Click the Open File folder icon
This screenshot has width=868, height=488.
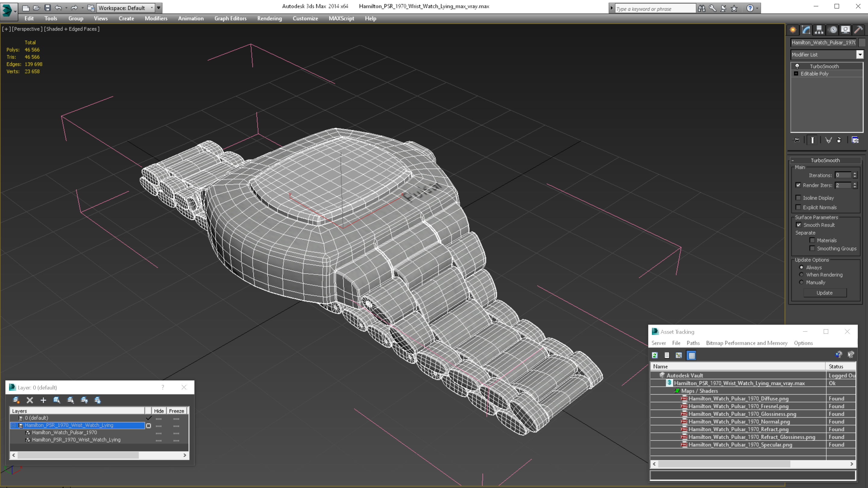coord(36,8)
